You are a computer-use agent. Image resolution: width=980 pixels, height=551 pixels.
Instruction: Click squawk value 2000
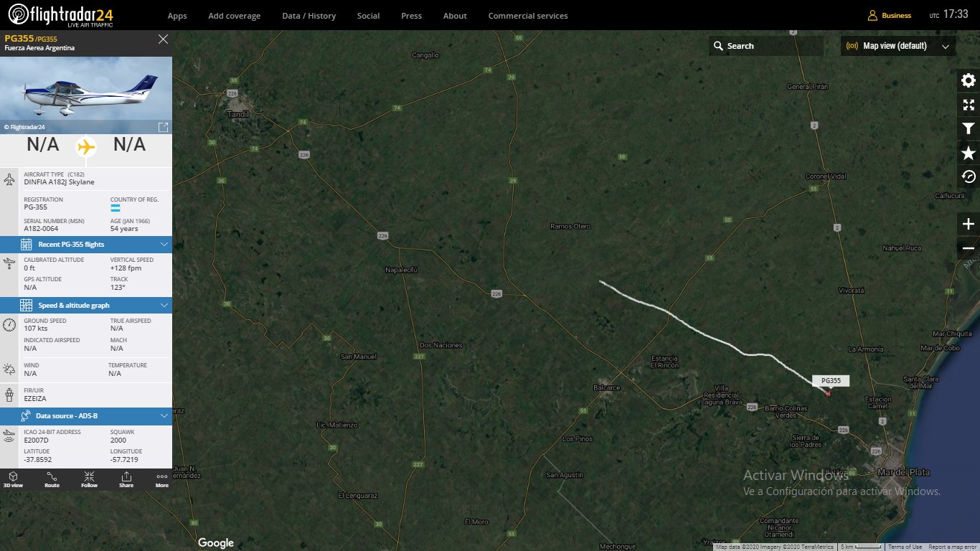click(x=118, y=440)
